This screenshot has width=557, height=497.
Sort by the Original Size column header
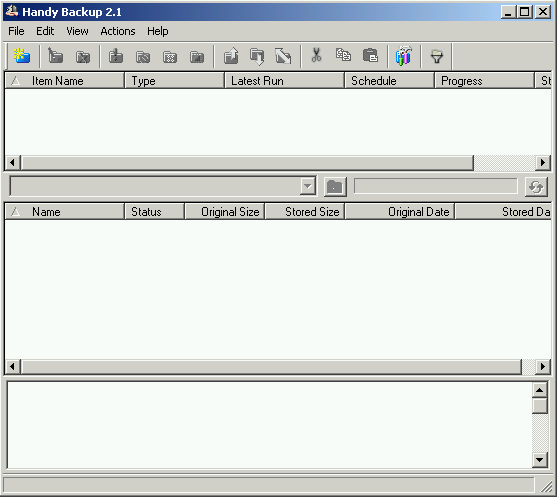click(x=225, y=212)
